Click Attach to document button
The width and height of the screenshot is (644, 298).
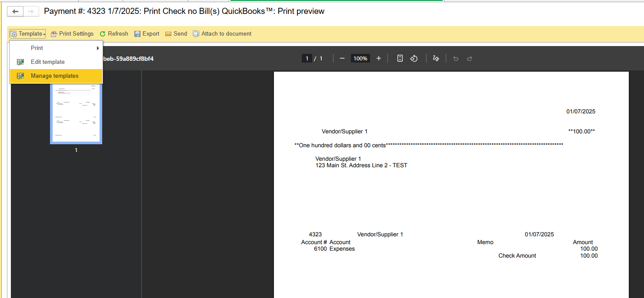tap(222, 34)
